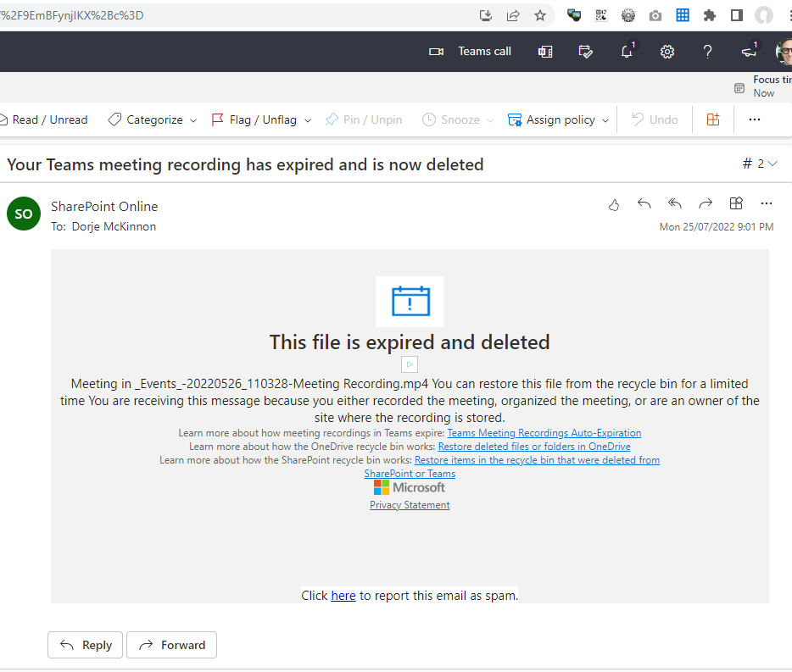Open the QR code extension
Viewport: 792px width, 672px height.
coord(601,15)
